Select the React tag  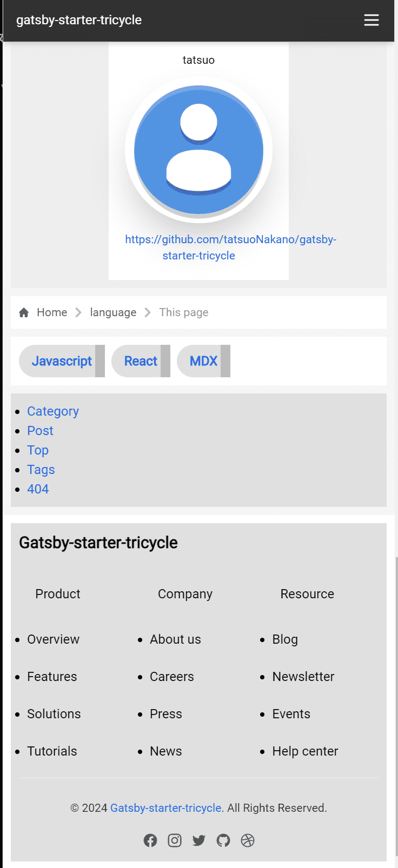[141, 361]
